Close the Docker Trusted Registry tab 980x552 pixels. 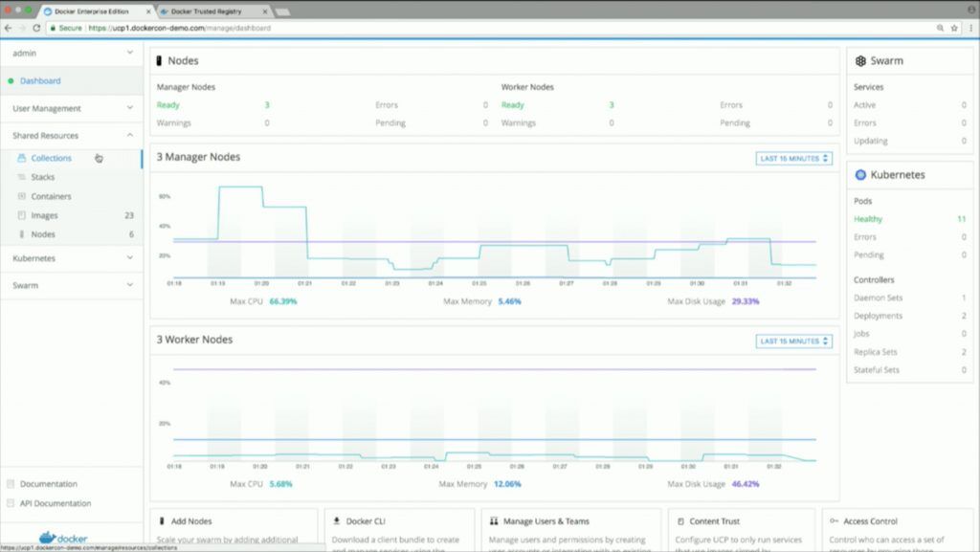pyautogui.click(x=265, y=11)
